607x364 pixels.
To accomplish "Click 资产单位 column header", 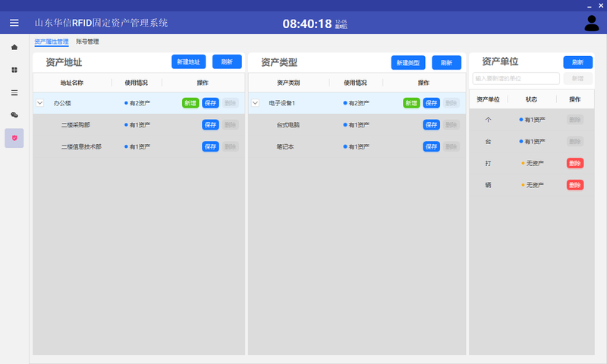I will [488, 99].
